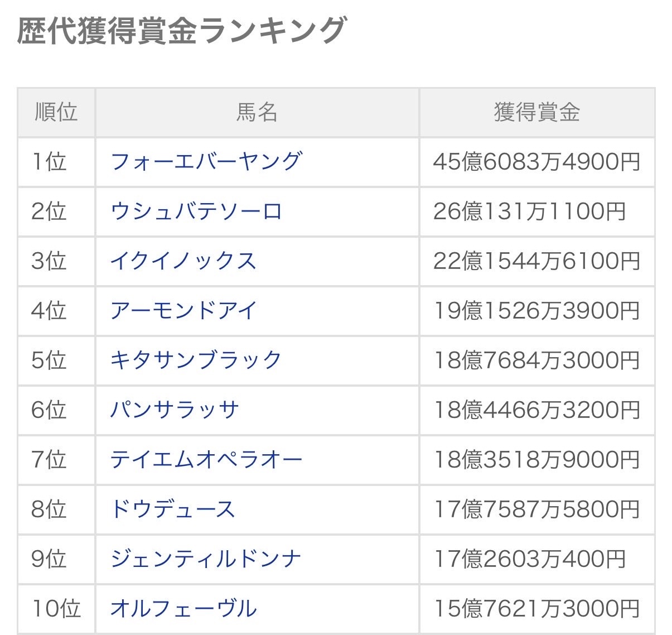The width and height of the screenshot is (672, 635).
Task: Open the フォーエバーヤング horse link
Action: click(x=206, y=162)
